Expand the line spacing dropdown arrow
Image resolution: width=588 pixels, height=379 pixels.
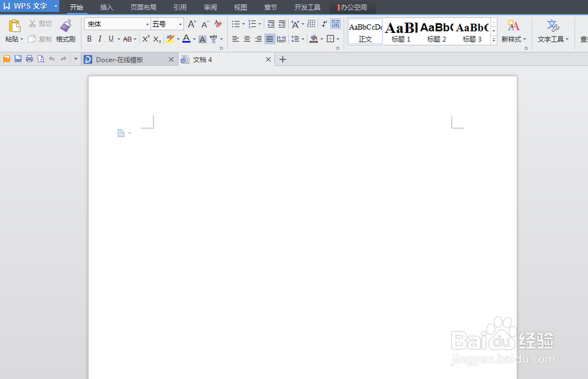coord(303,39)
